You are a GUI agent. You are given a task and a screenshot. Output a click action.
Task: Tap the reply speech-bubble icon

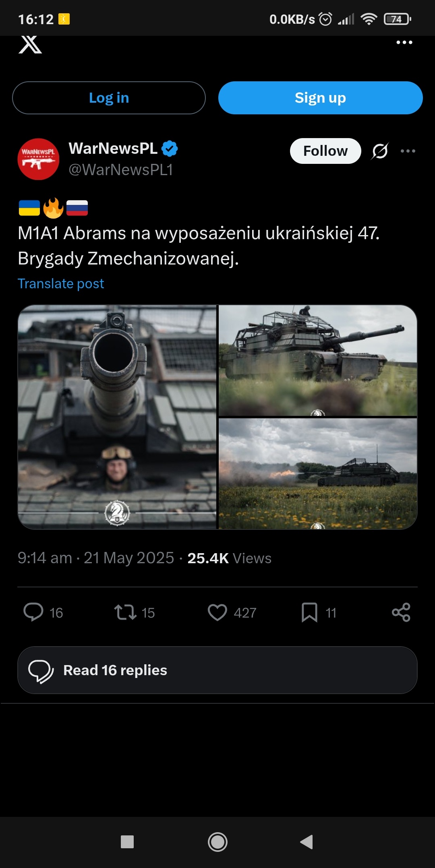(33, 612)
